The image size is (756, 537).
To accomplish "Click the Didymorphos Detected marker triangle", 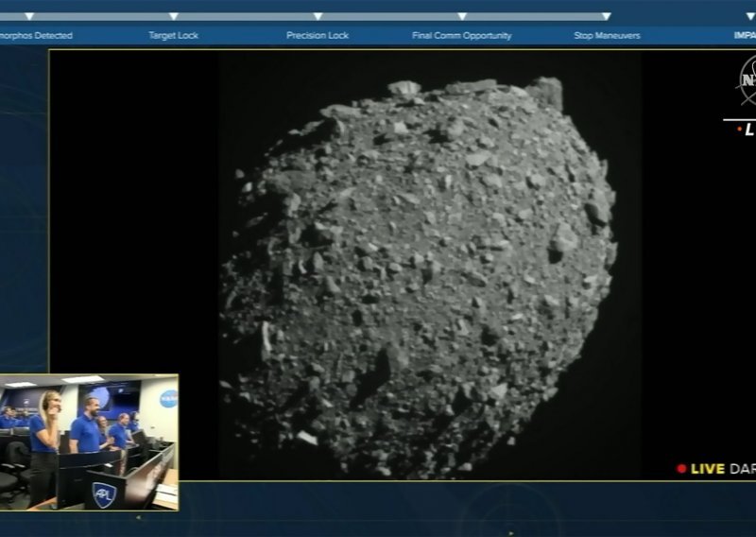I will pos(29,16).
